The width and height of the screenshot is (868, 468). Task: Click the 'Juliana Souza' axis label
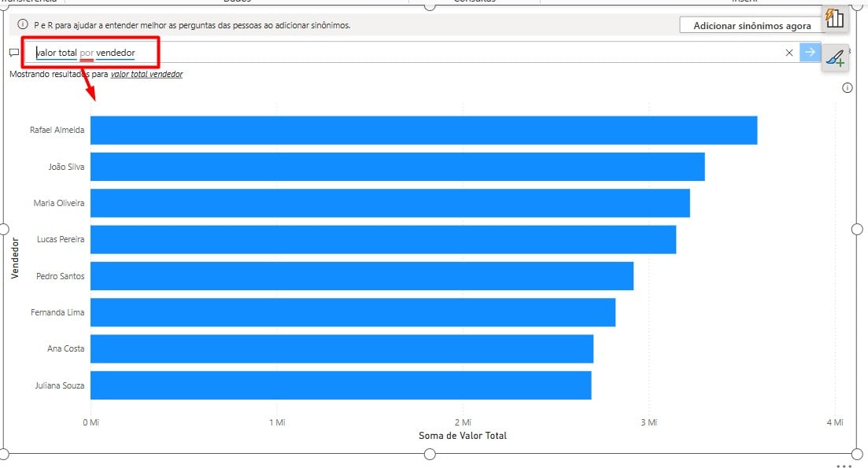60,385
